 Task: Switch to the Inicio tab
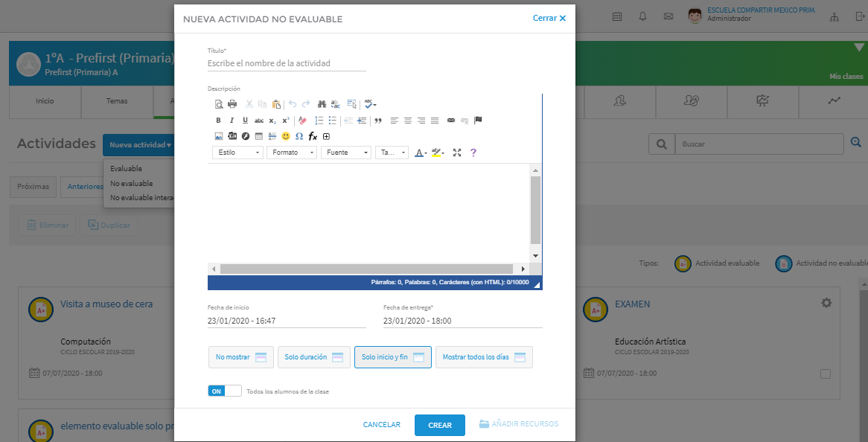point(45,101)
